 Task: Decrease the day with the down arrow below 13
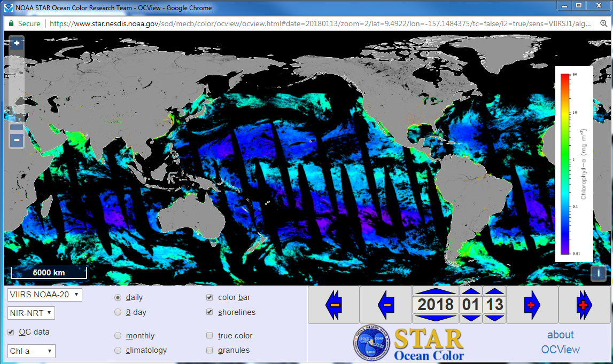[x=494, y=318]
